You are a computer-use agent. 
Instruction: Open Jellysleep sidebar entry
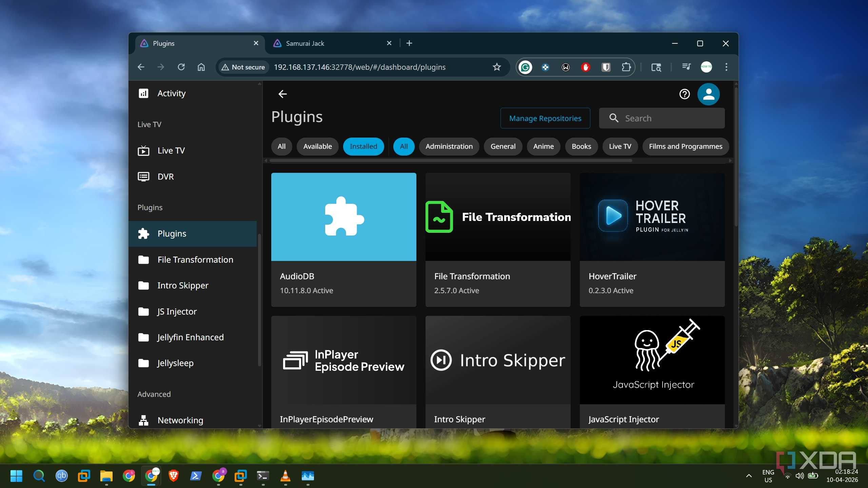click(192, 363)
